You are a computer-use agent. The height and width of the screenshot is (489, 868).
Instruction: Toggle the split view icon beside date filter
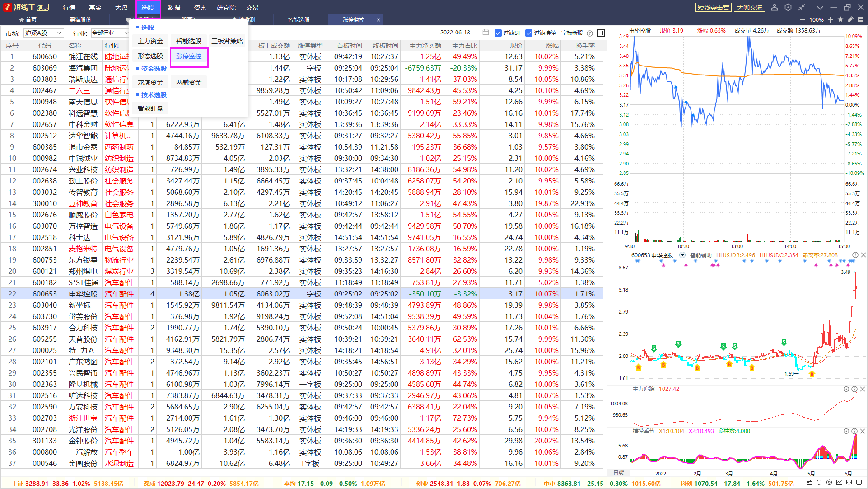601,33
